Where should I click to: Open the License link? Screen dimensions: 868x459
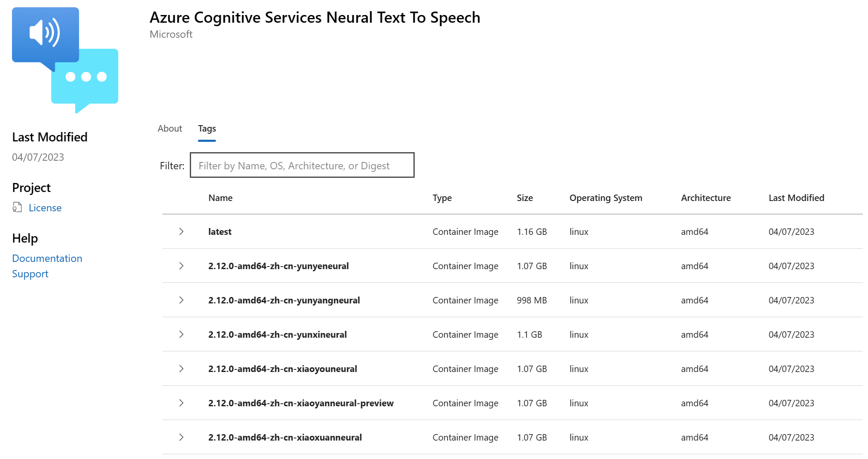45,208
